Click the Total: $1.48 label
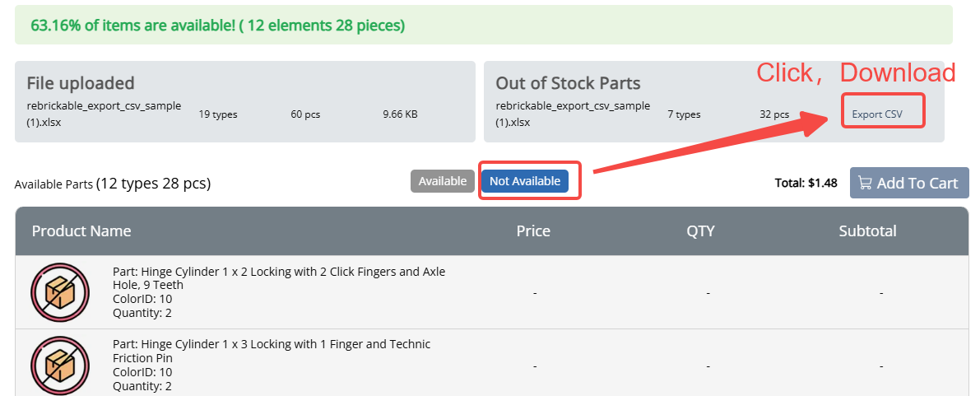The height and width of the screenshot is (396, 980). 806,184
